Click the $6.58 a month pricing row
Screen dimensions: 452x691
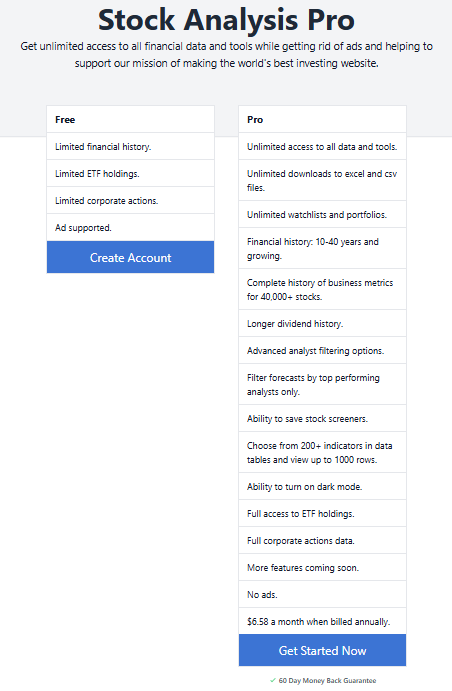coord(322,621)
